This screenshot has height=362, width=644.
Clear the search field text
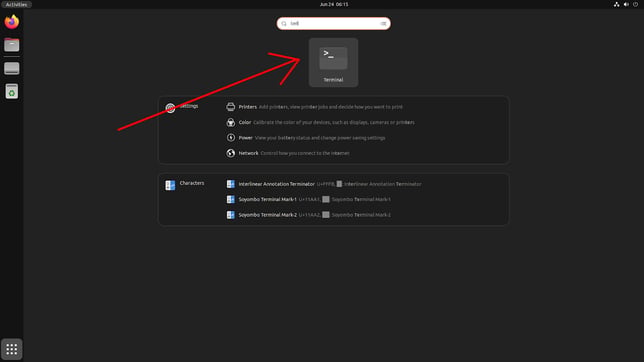tap(383, 23)
